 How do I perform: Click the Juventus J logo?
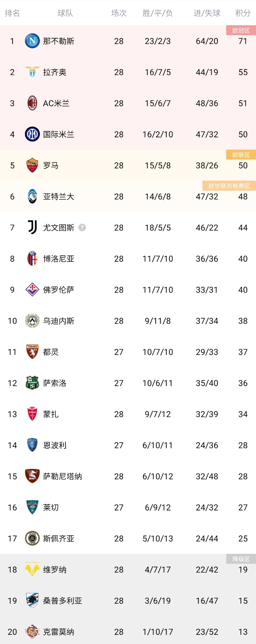click(32, 228)
